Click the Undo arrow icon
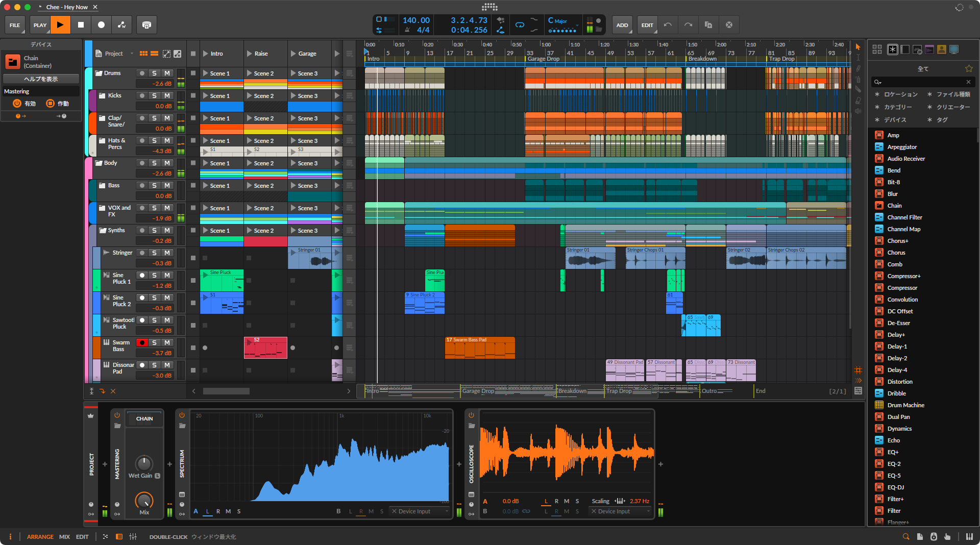The height and width of the screenshot is (545, 980). [x=668, y=25]
